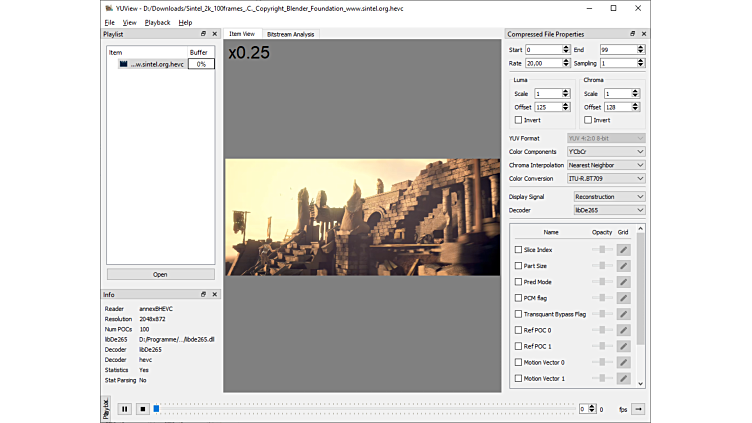This screenshot has width=752, height=423.
Task: Click the PCM flag pencil icon
Action: click(x=623, y=298)
